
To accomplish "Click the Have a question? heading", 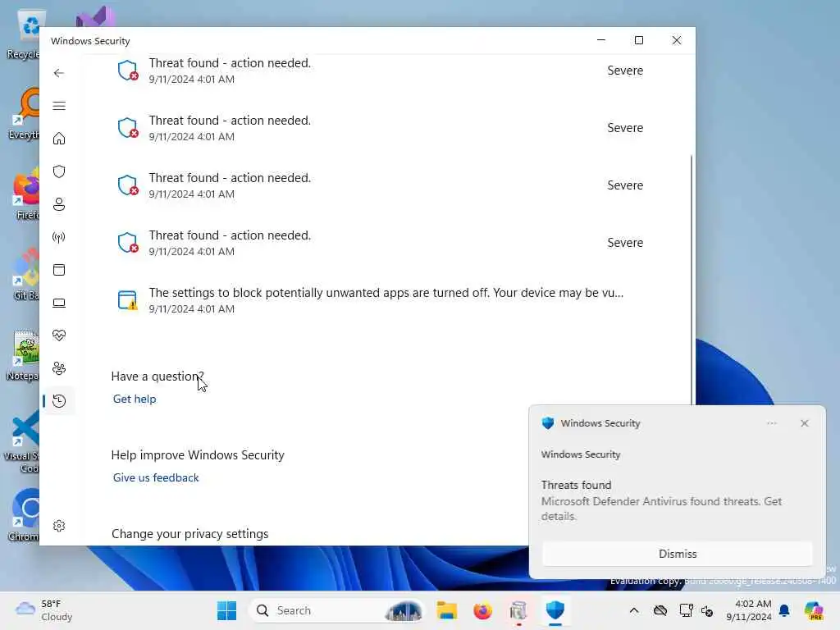I will coord(157,376).
